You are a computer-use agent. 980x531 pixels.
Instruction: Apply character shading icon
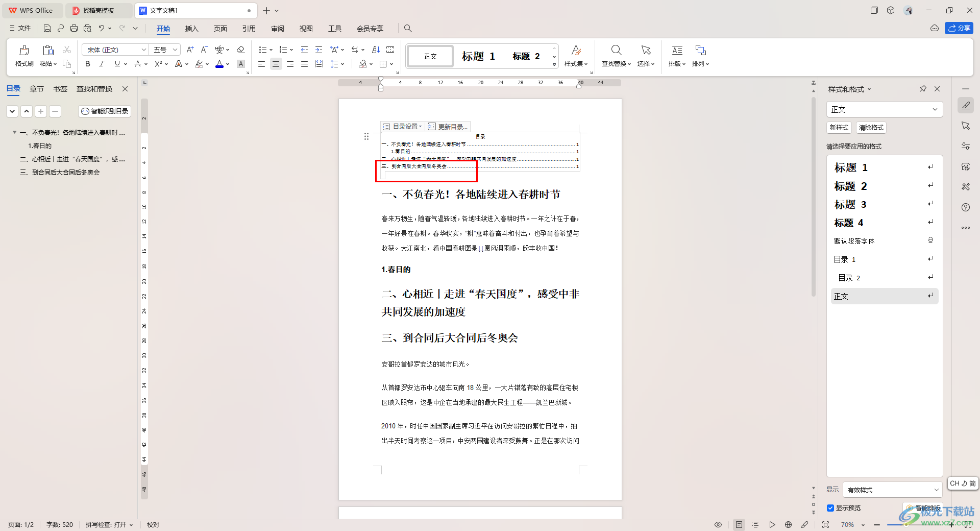(241, 64)
